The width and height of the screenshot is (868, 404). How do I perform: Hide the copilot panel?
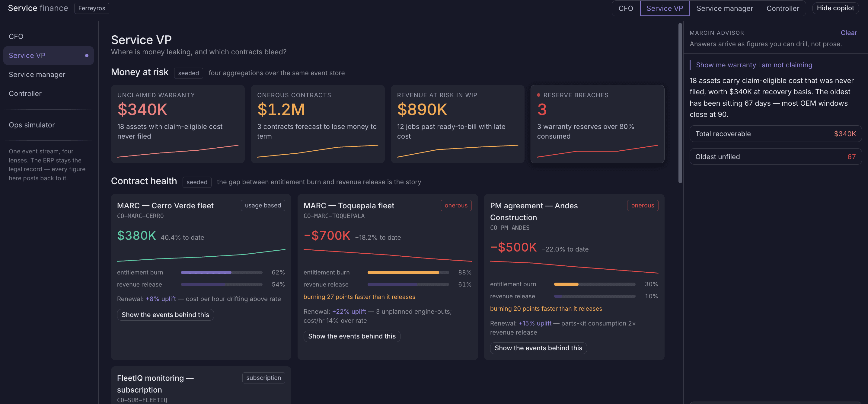tap(835, 8)
